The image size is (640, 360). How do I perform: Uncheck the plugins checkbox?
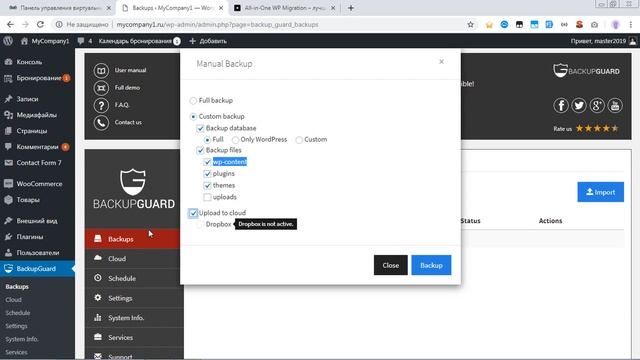207,174
